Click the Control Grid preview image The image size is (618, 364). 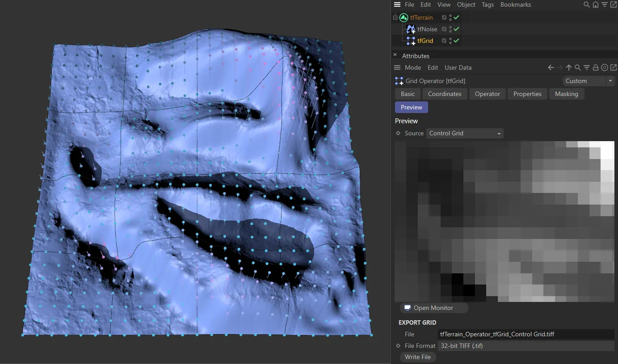pyautogui.click(x=504, y=221)
